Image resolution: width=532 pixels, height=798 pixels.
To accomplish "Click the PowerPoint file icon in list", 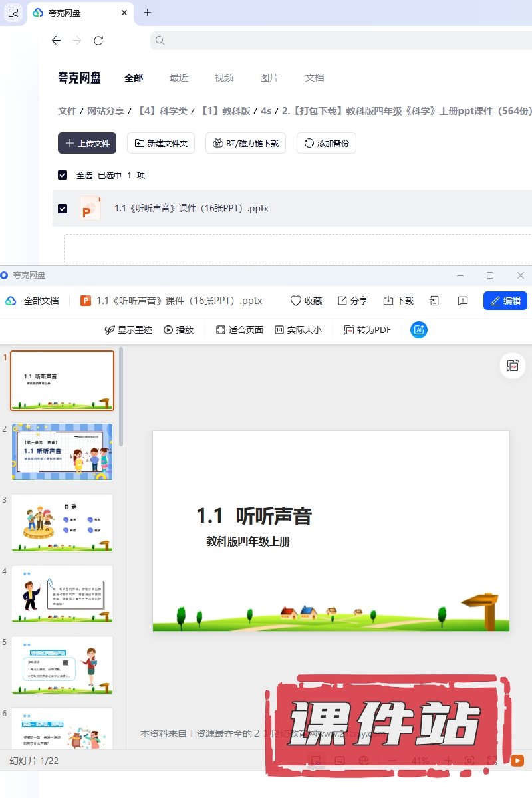I will coord(90,208).
